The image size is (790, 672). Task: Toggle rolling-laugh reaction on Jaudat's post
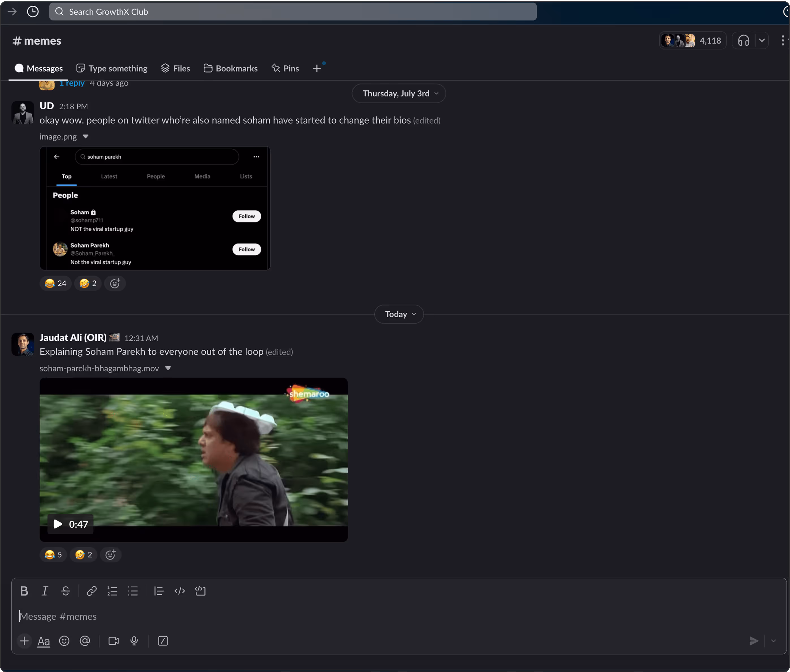83,555
